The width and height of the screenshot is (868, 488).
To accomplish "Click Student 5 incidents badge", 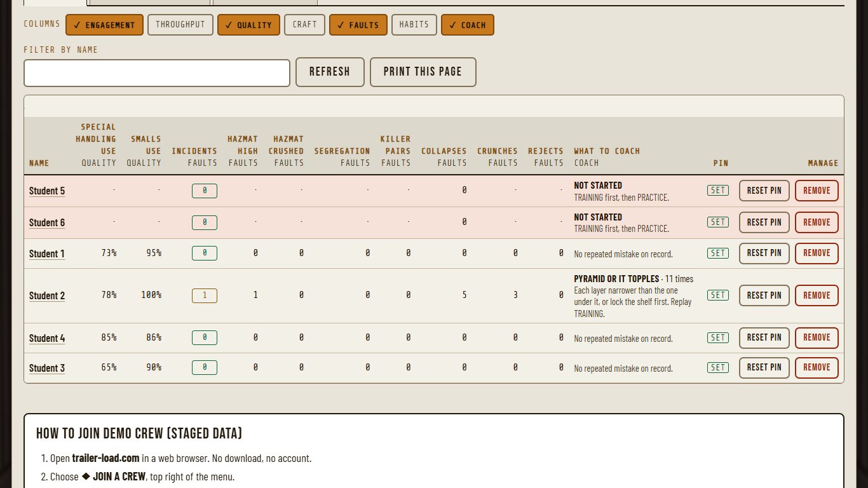I will point(205,191).
